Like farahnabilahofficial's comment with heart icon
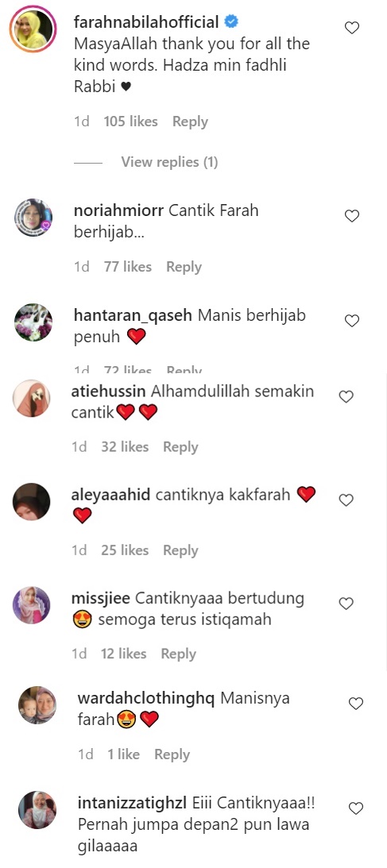This screenshot has height=868, width=387. click(352, 28)
